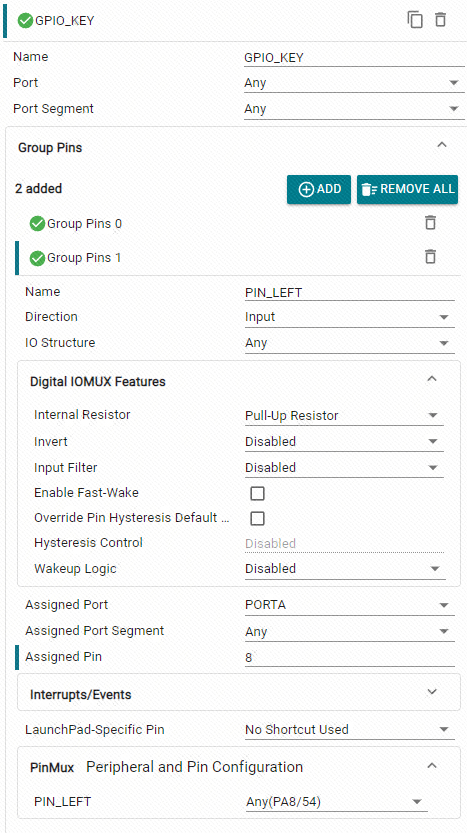The image size is (467, 833).
Task: Remove Group Pins 1 with its trash icon
Action: (430, 257)
